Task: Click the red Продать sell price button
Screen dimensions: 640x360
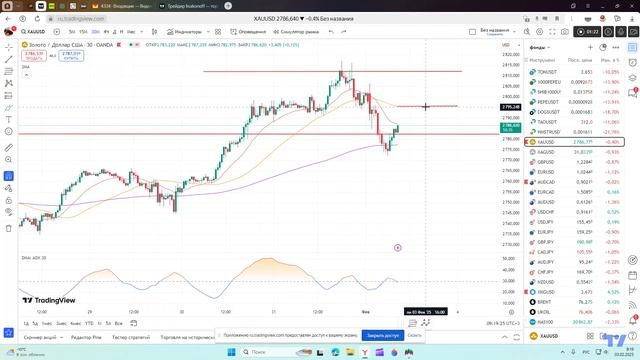Action: click(x=34, y=56)
